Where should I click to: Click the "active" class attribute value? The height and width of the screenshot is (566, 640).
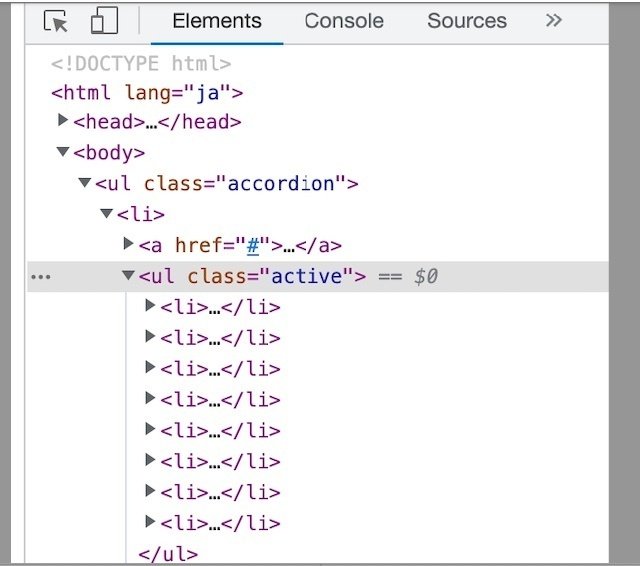point(307,276)
